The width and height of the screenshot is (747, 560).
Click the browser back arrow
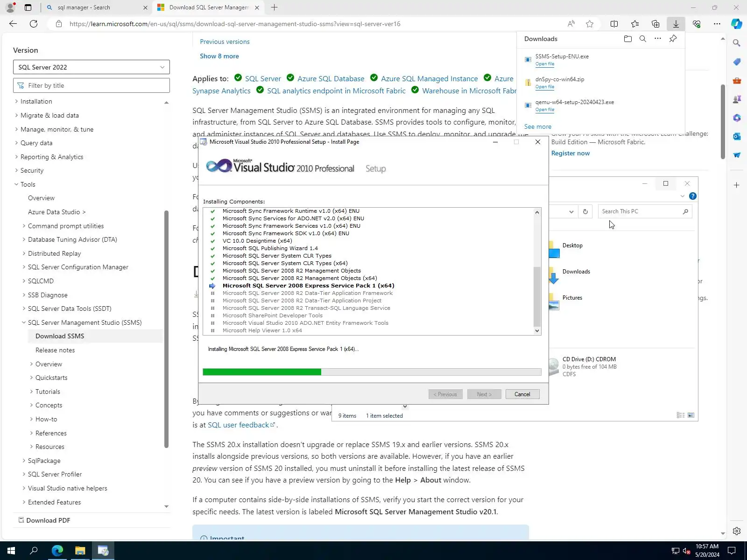coord(13,24)
